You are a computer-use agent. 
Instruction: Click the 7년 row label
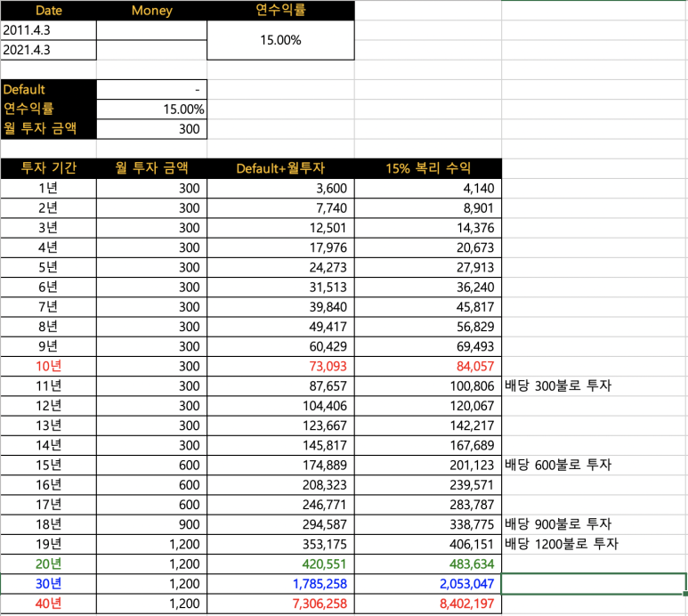pos(48,307)
